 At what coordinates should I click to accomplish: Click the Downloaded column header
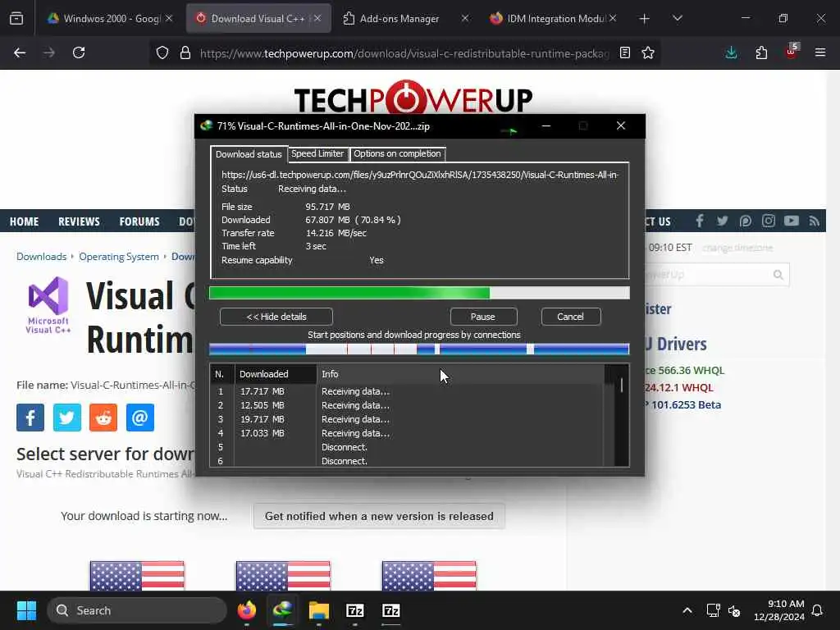[276, 374]
